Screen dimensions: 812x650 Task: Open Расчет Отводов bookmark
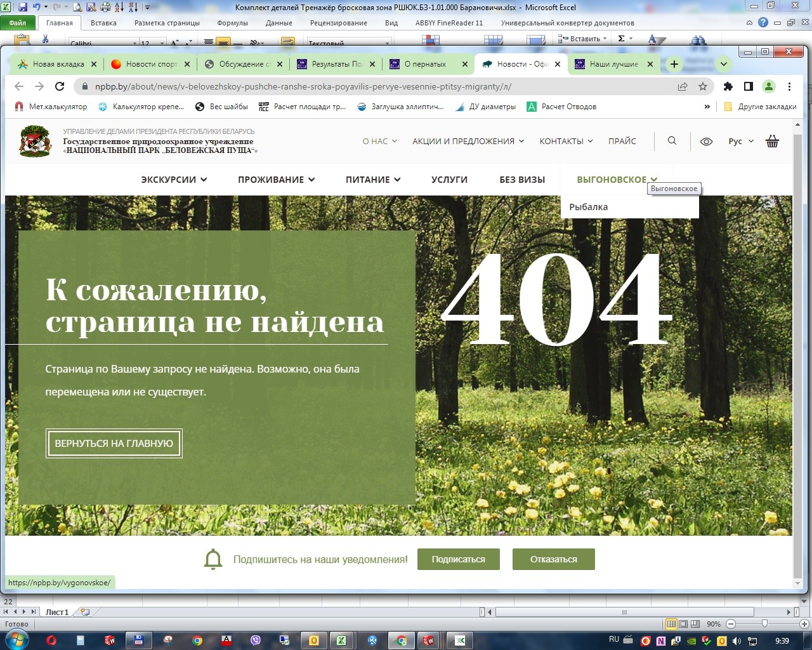[x=561, y=107]
